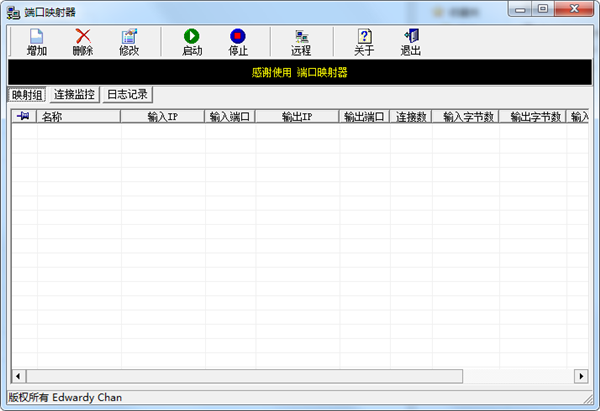This screenshot has height=411, width=600.
Task: Click the 输入端口 column header
Action: (x=229, y=117)
